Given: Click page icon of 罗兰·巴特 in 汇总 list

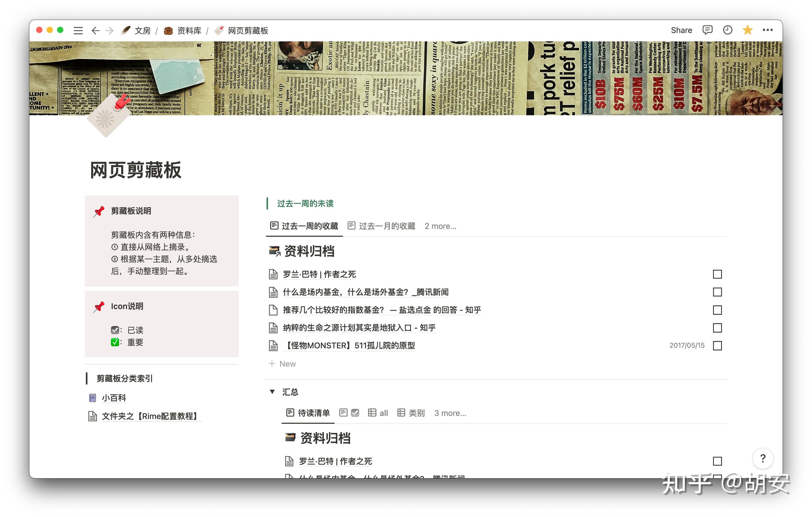Looking at the screenshot, I should 289,461.
